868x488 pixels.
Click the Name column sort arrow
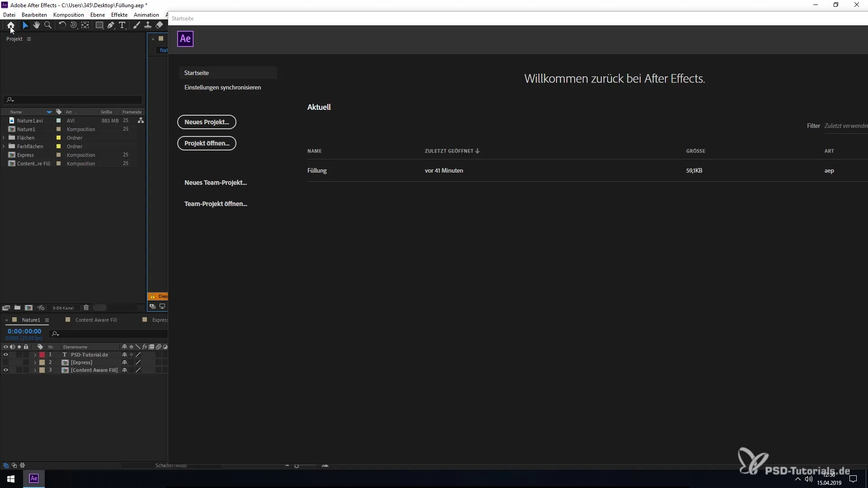tap(49, 112)
